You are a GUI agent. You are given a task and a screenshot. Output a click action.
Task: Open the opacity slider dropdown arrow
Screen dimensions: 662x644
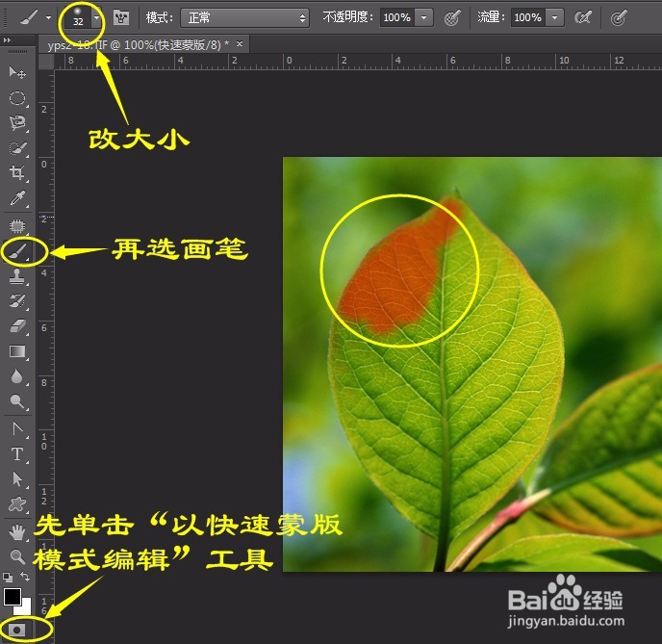[x=424, y=17]
